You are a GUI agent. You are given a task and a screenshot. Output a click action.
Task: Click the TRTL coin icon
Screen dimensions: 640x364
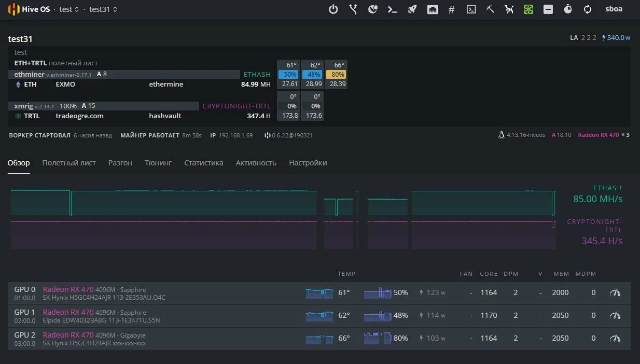[18, 116]
